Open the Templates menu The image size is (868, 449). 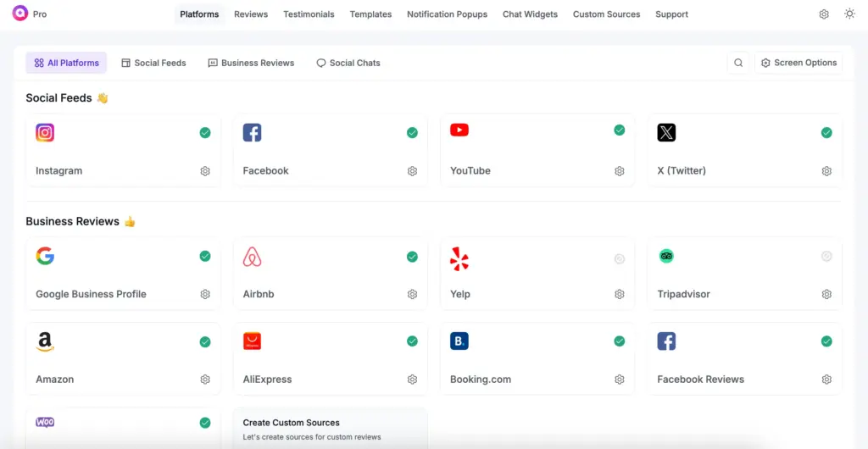click(371, 14)
